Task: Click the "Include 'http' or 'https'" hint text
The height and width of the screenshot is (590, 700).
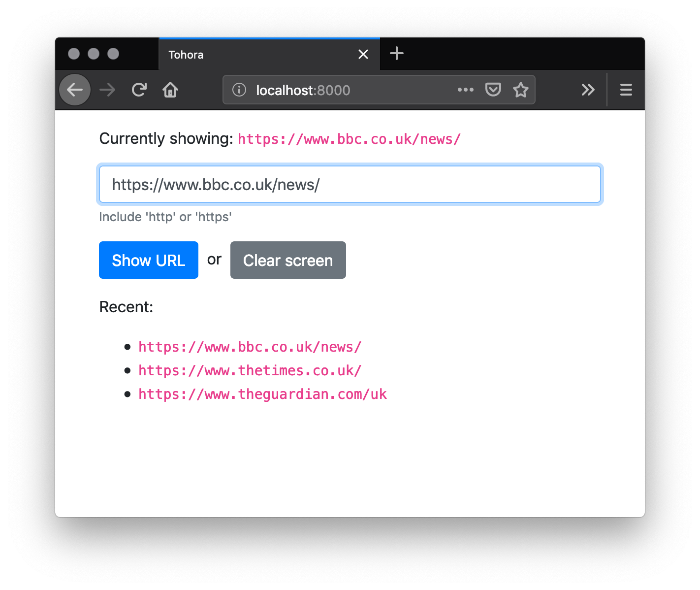Action: click(x=165, y=217)
